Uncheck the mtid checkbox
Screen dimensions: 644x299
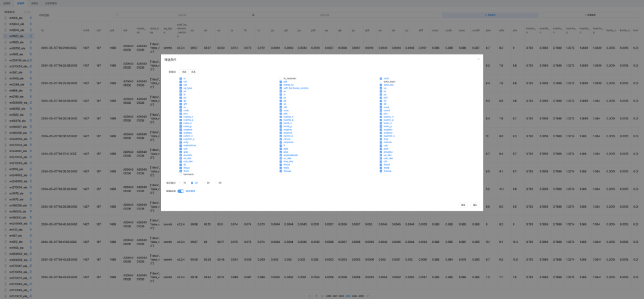point(380,78)
